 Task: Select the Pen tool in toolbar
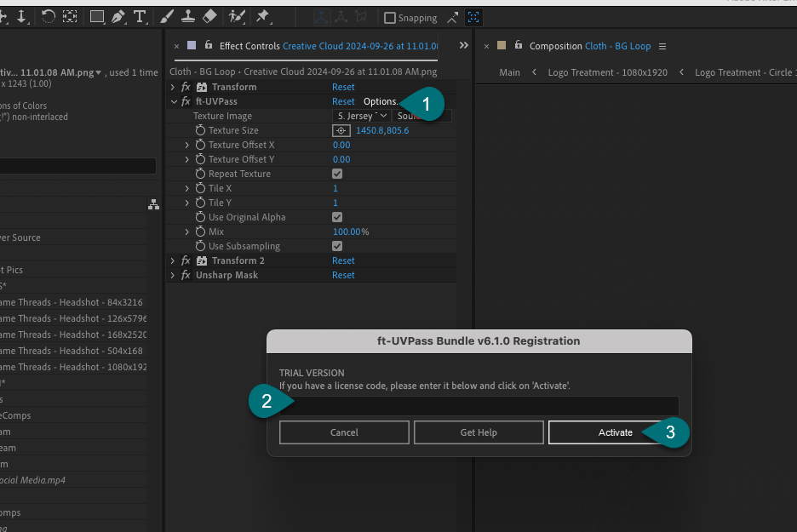pyautogui.click(x=118, y=17)
